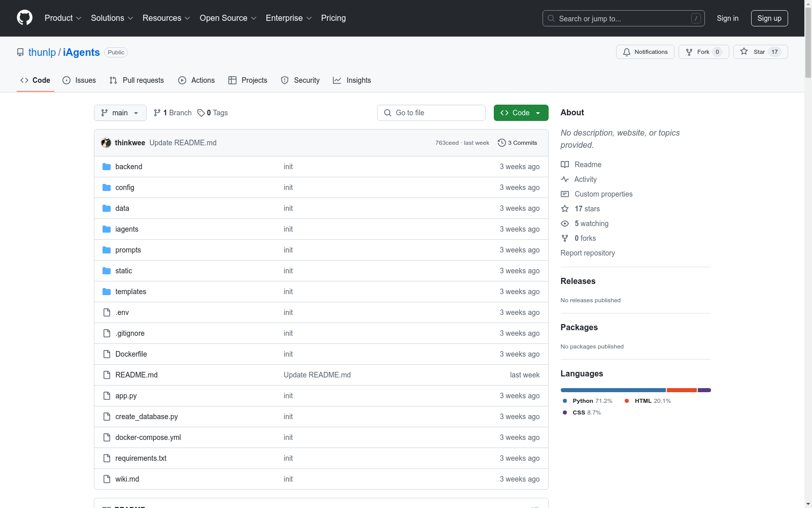This screenshot has width=812, height=508.
Task: Click the backend folder icon
Action: [107, 167]
